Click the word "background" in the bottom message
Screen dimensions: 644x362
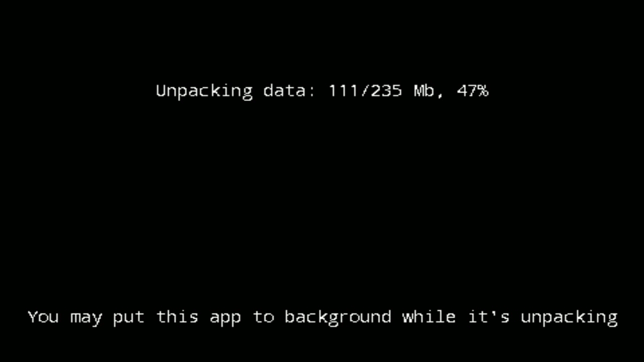pyautogui.click(x=338, y=318)
